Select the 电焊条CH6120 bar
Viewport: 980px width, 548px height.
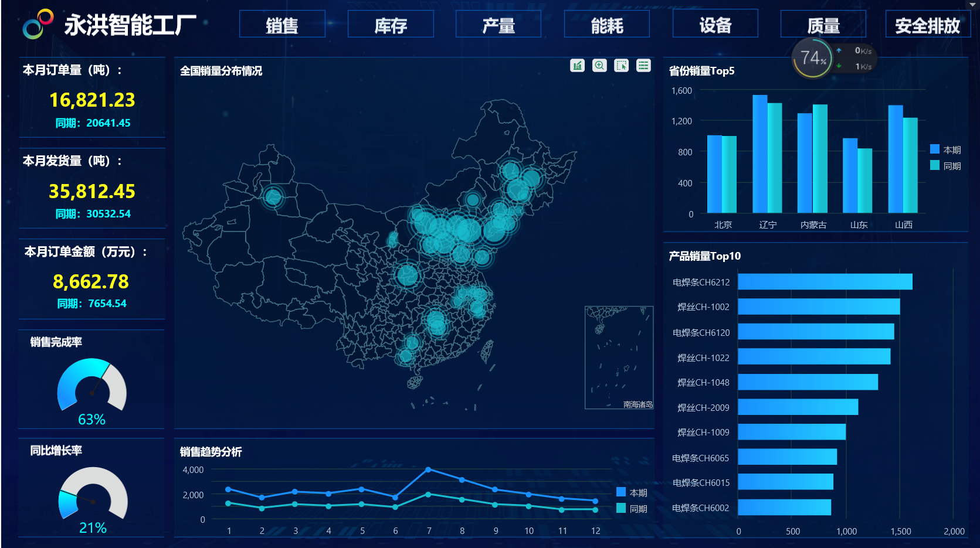click(816, 332)
